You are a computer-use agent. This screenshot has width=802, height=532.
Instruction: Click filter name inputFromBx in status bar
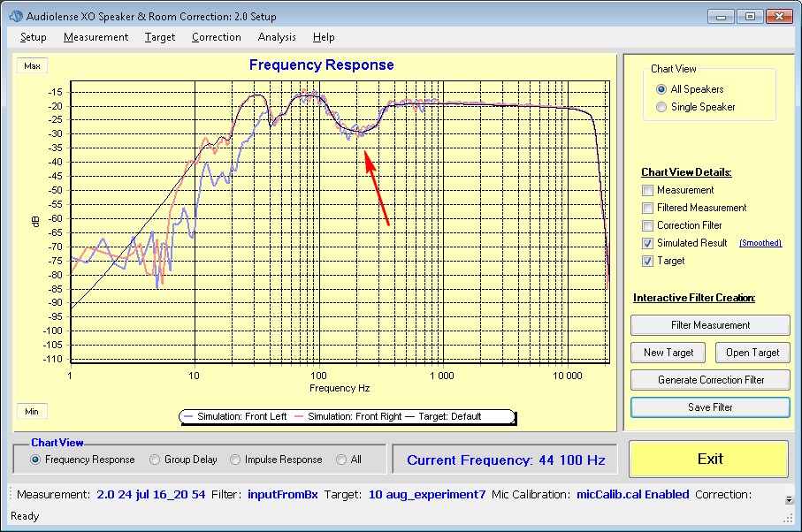coord(282,495)
